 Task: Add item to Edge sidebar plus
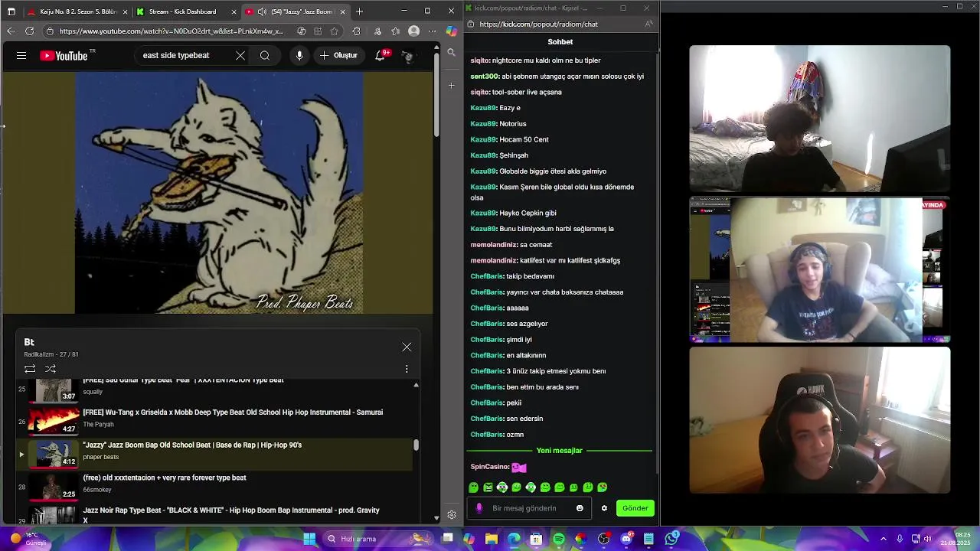coord(452,86)
